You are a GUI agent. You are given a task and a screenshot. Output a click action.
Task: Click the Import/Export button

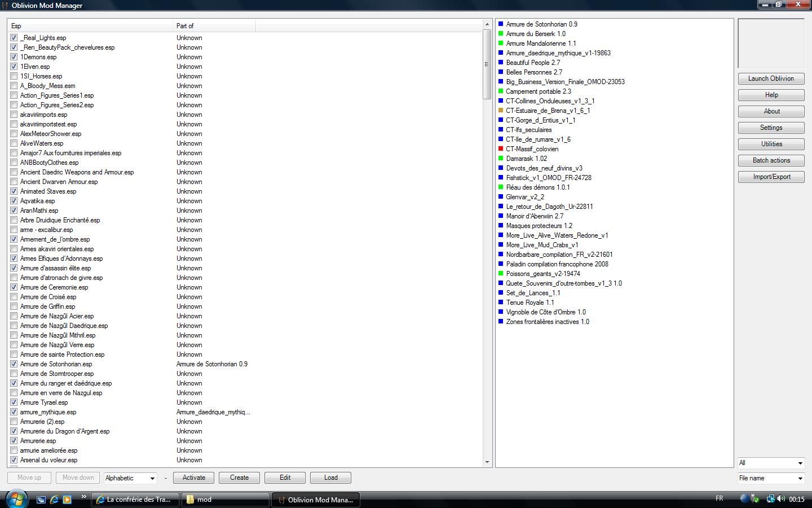click(x=771, y=177)
